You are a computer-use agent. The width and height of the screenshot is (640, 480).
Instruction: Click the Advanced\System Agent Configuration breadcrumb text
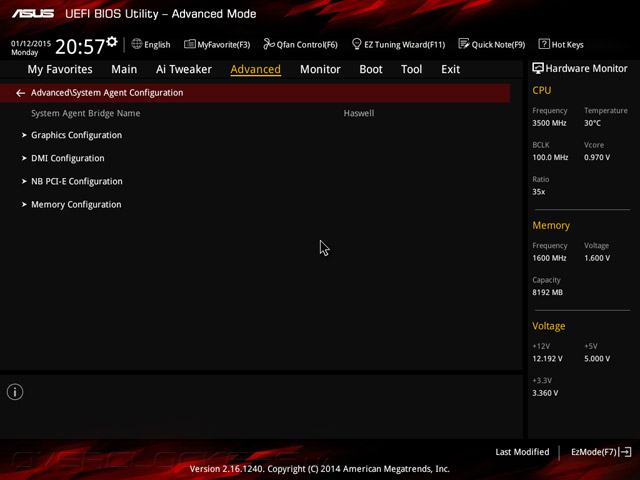pos(107,93)
